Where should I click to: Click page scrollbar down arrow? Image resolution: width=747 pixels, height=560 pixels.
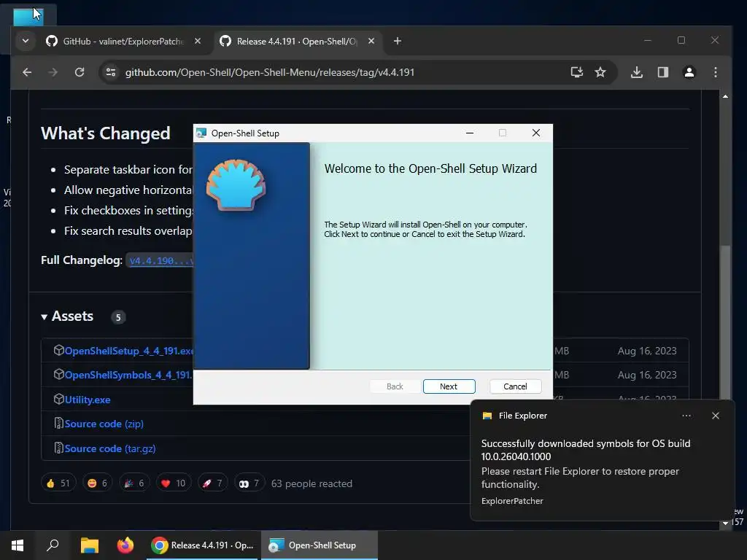[725, 523]
